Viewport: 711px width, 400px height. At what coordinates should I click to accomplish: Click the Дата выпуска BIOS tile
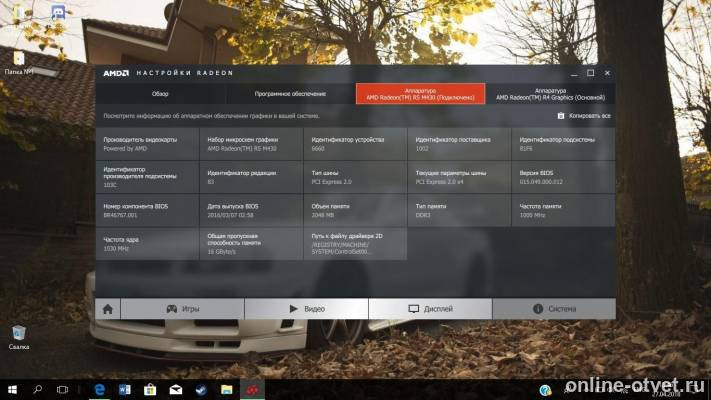[x=251, y=210]
